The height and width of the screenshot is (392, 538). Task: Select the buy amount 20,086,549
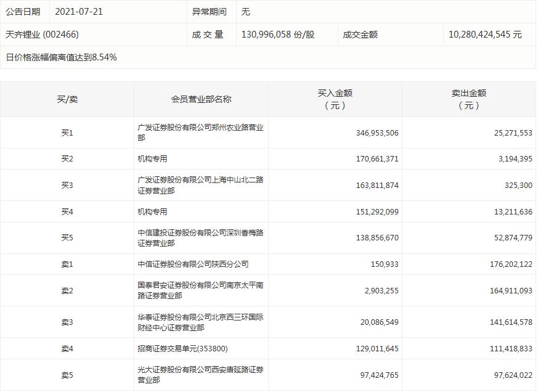[x=380, y=322]
